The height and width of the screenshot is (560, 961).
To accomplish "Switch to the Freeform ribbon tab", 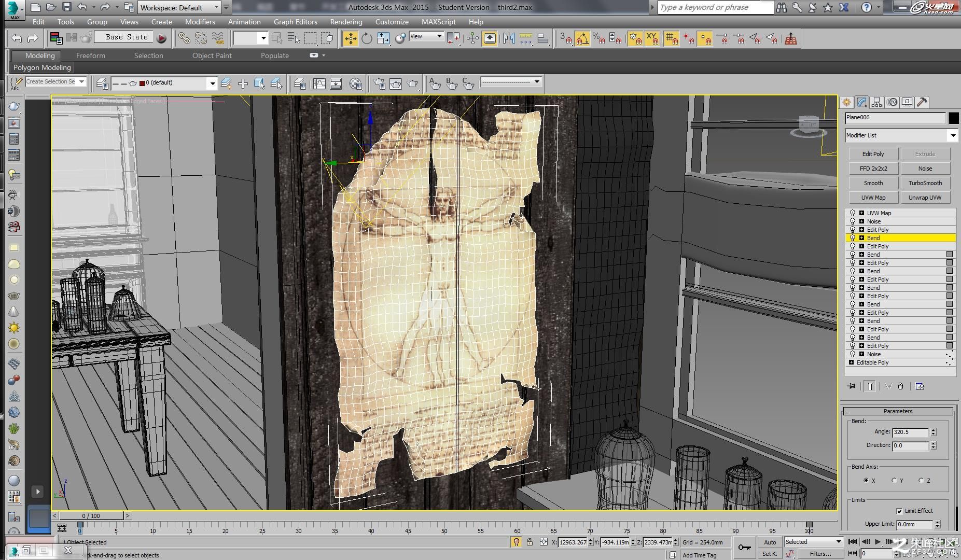I will pos(90,55).
